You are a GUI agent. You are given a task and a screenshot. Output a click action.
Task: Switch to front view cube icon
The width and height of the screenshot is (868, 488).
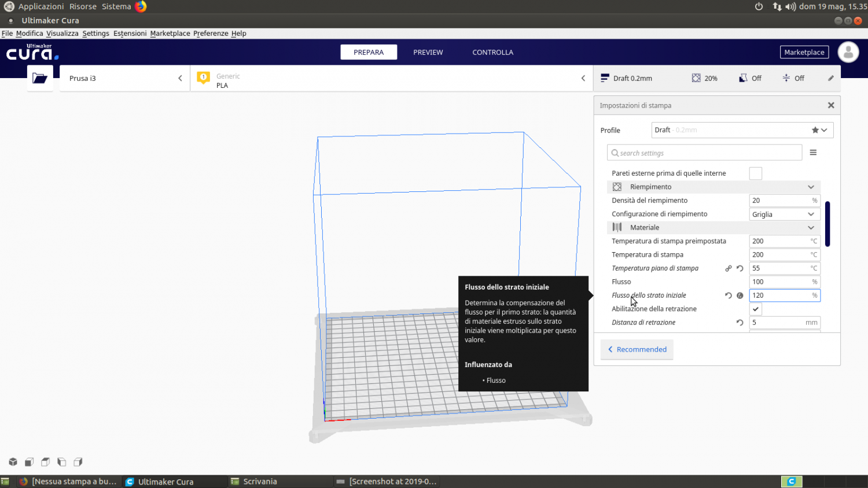[29, 462]
